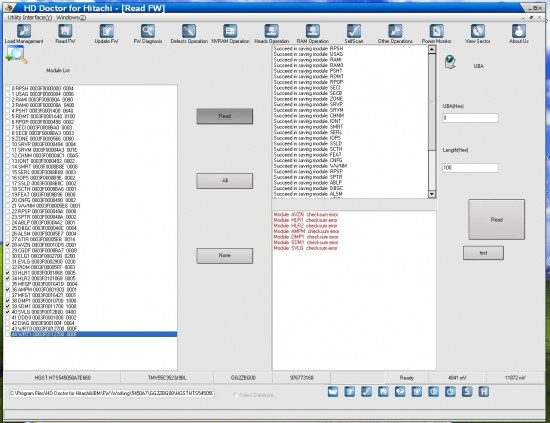Select the highlighted 44 WRT1 module row
This screenshot has height=423, width=550.
coord(94,334)
